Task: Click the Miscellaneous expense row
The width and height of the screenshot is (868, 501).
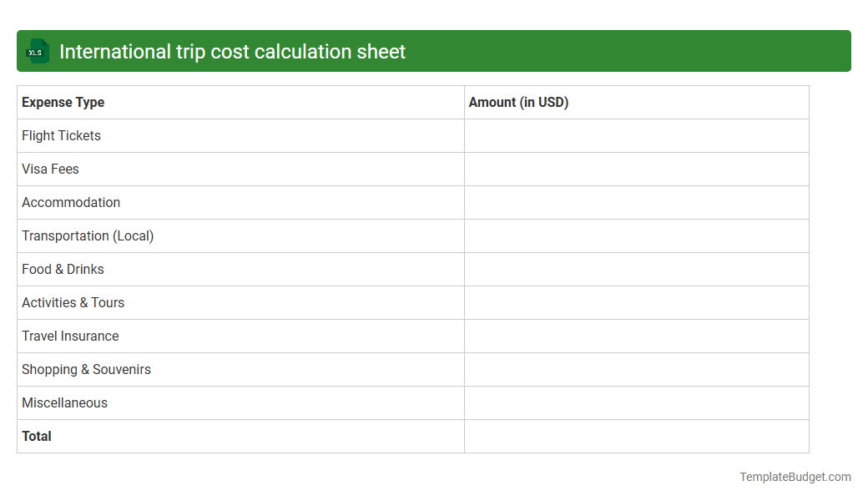Action: (64, 402)
